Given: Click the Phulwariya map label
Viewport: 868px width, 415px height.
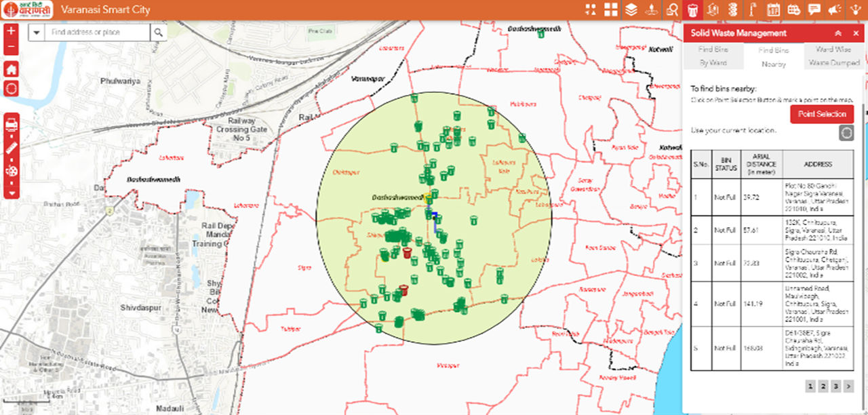Looking at the screenshot, I should pyautogui.click(x=120, y=81).
